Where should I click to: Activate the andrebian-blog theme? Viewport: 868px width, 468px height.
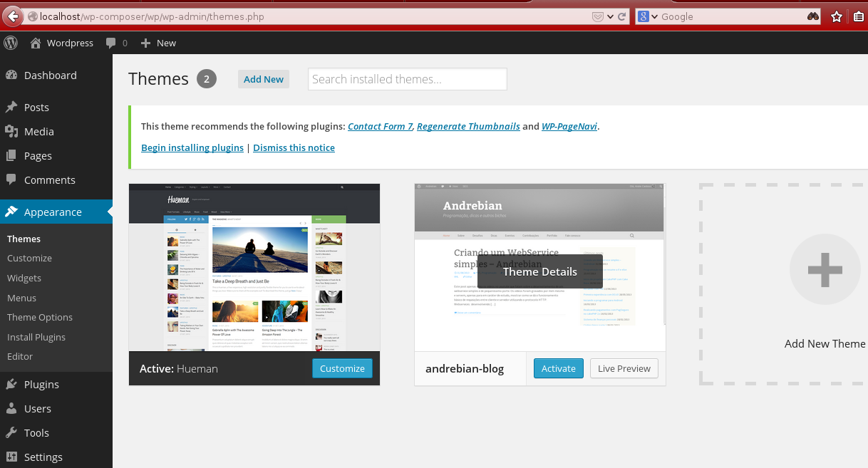pos(559,368)
